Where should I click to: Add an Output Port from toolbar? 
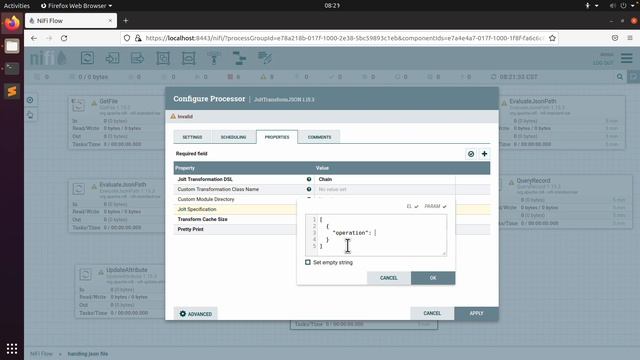[138, 58]
